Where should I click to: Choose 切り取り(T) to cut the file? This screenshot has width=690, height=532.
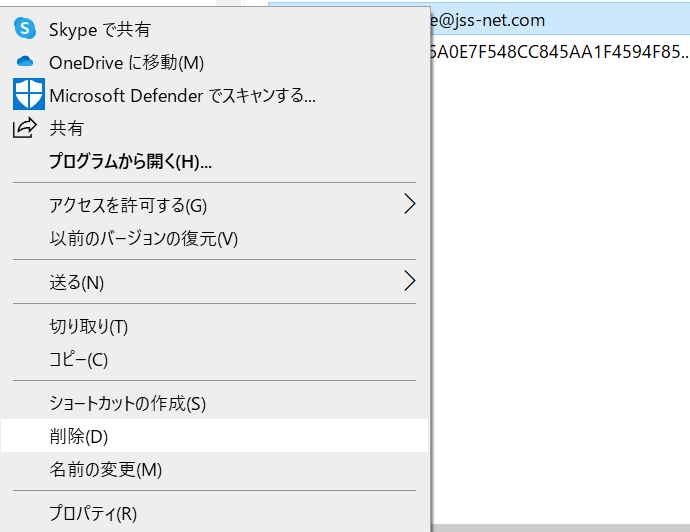(x=214, y=327)
